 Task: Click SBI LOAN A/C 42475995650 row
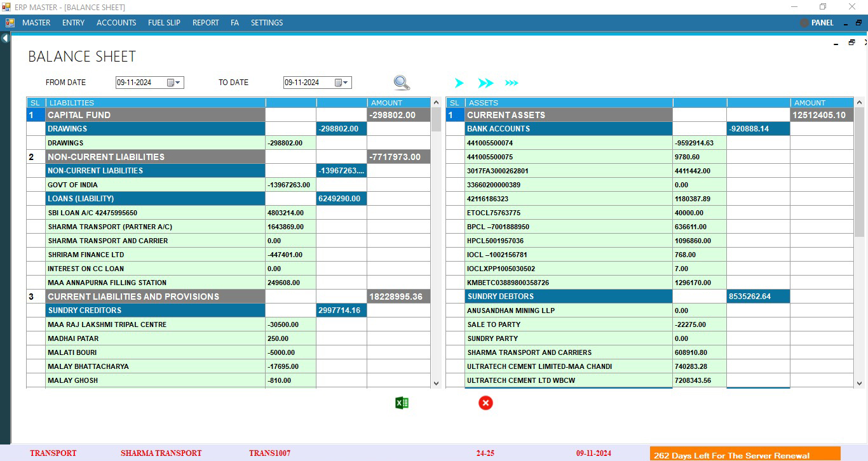pyautogui.click(x=228, y=213)
